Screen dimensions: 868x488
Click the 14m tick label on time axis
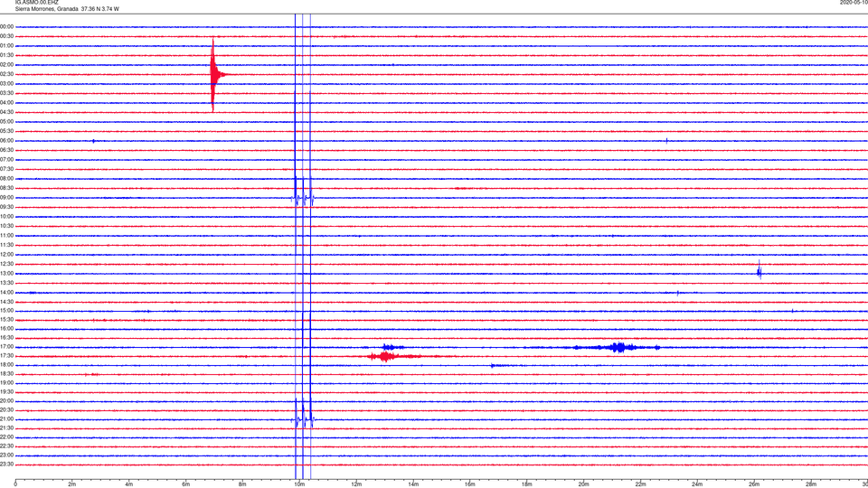(x=413, y=484)
